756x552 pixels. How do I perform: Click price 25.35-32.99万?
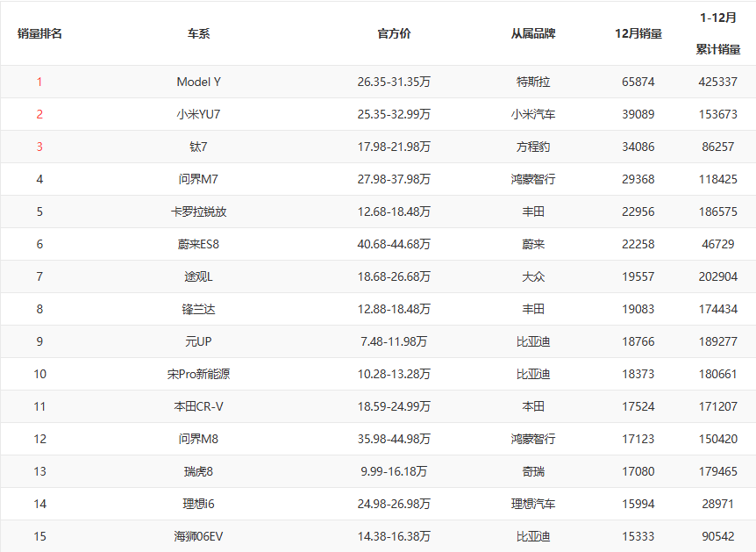tap(394, 114)
